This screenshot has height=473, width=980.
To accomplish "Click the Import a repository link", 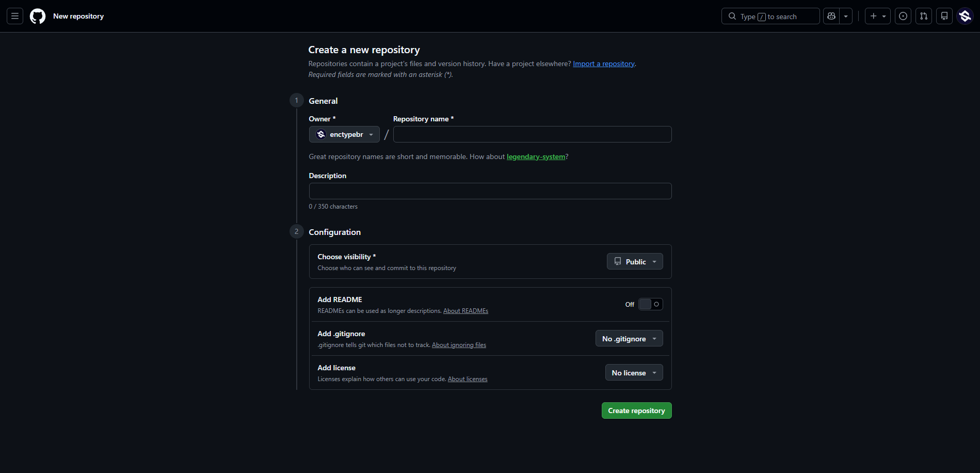I will click(604, 64).
